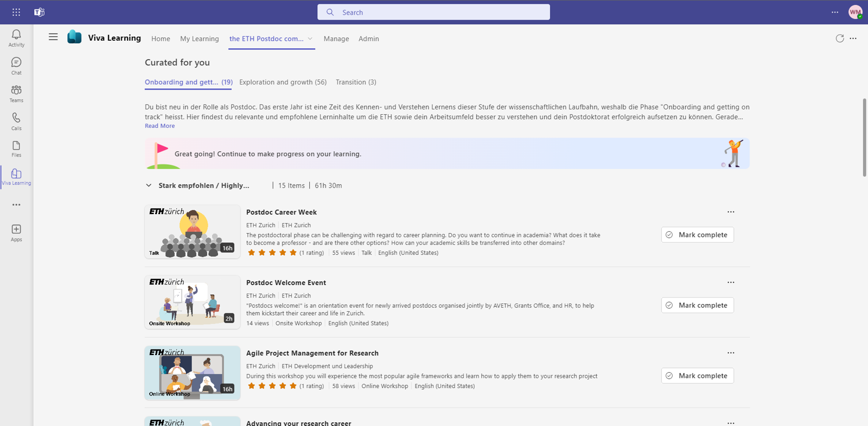
Task: Open the Manage tab
Action: pos(336,38)
